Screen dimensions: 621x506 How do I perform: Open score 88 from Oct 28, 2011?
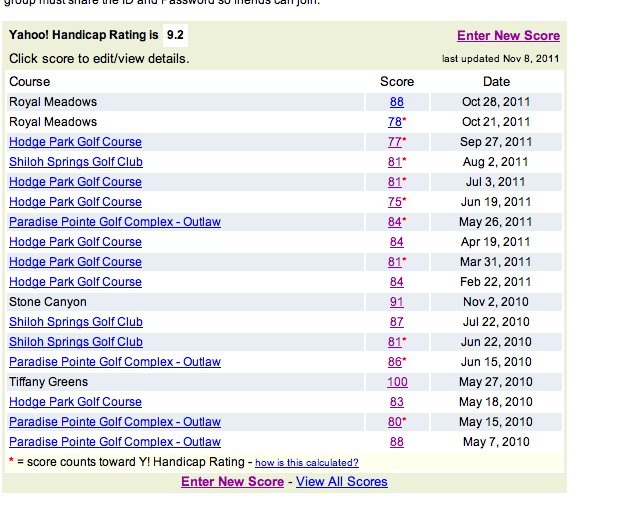397,102
